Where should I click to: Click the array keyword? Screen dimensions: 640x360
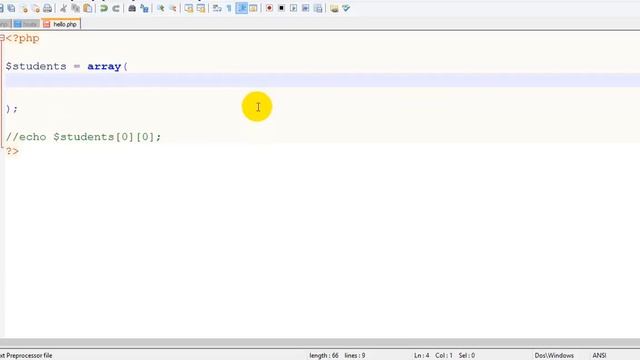[x=104, y=66]
